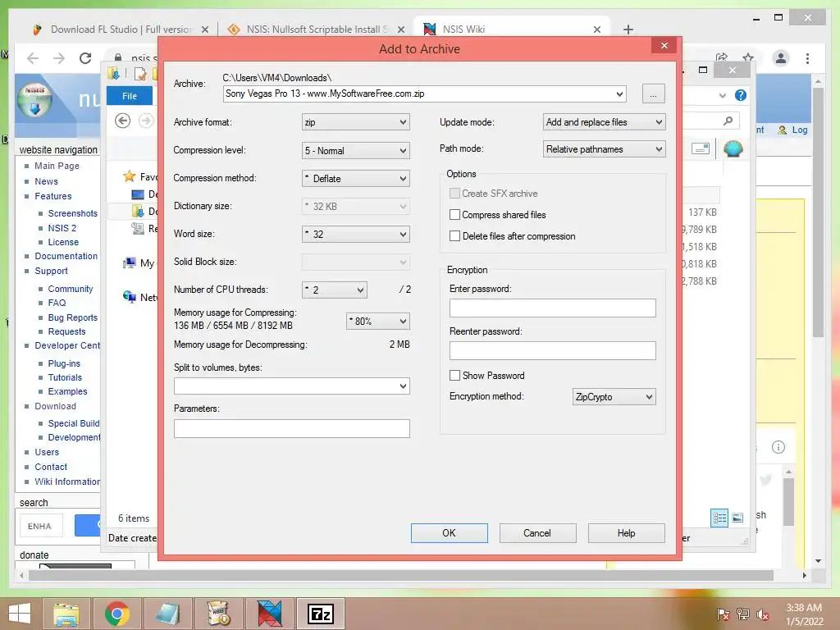
Task: Click Cancel in Add to Archive dialog
Action: click(x=537, y=533)
